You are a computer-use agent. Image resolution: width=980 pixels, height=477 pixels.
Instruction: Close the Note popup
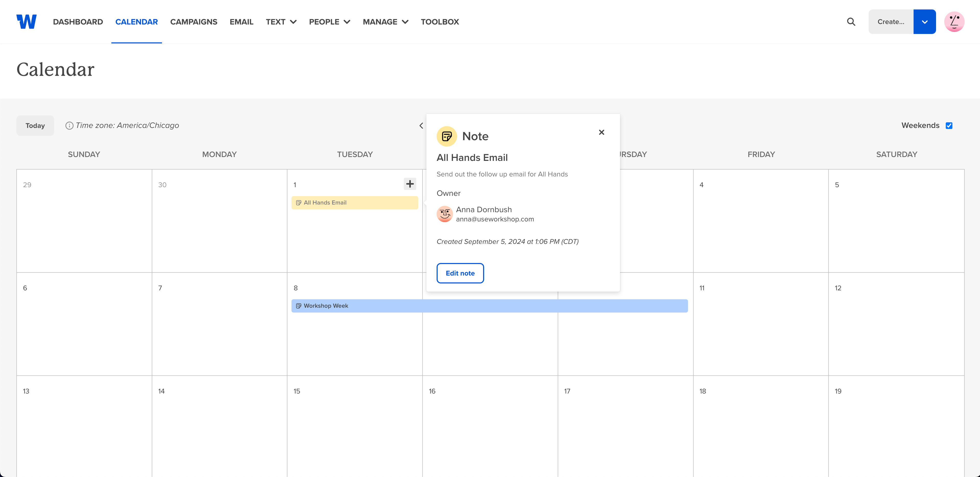[601, 132]
